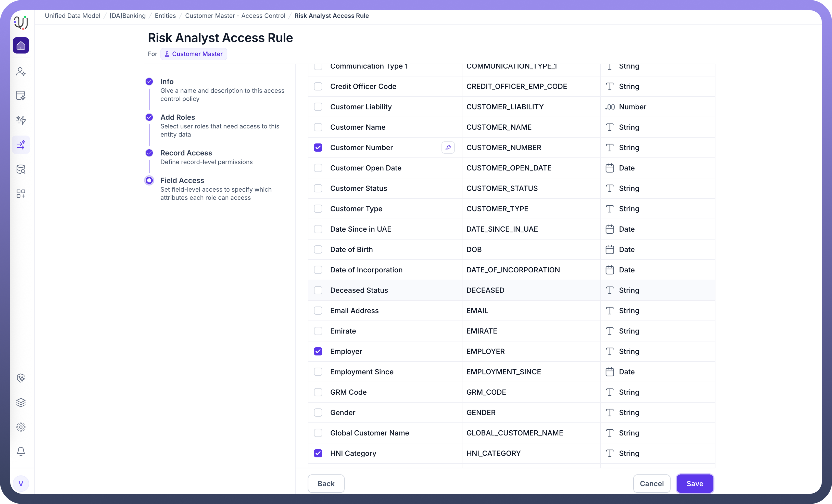The image size is (832, 504).
Task: Open the database search sidebar icon
Action: point(21,169)
